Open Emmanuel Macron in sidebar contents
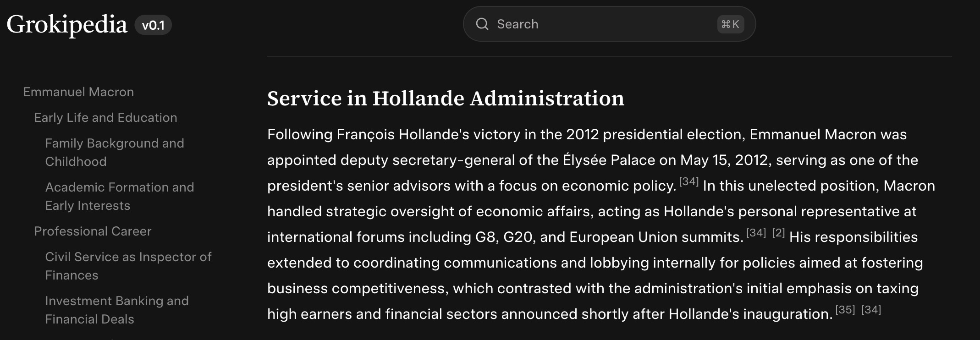Viewport: 980px width, 340px height. click(78, 92)
